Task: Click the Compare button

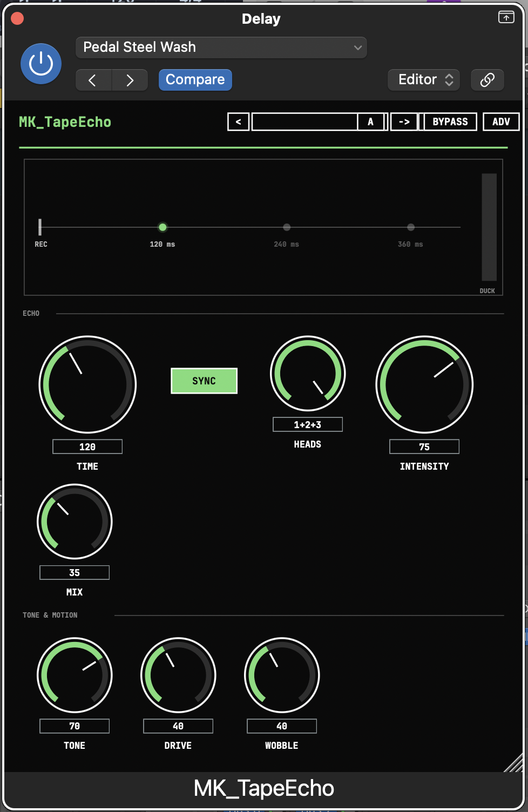Action: 195,80
